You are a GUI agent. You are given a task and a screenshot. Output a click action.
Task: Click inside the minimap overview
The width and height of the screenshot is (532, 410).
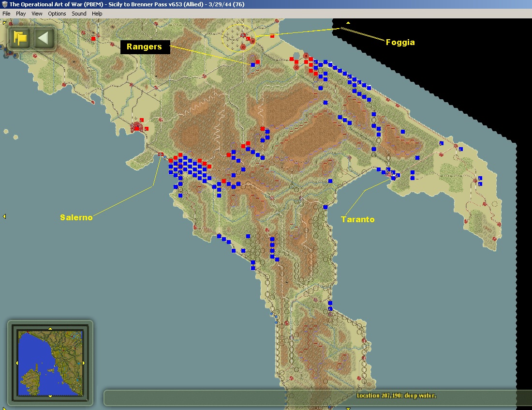(x=50, y=363)
